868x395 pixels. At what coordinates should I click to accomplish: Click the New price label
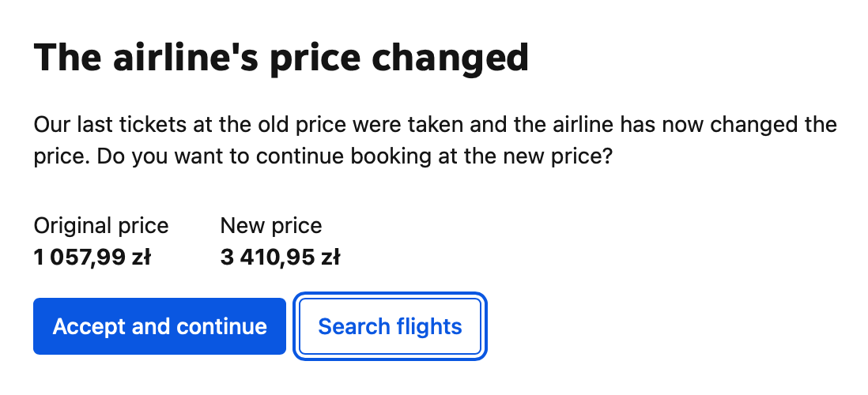pyautogui.click(x=270, y=226)
